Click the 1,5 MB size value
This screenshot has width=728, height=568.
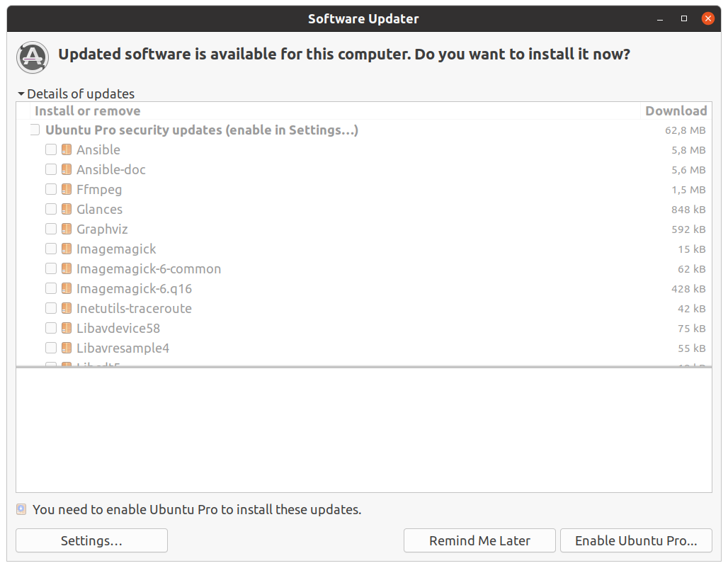[x=688, y=190]
